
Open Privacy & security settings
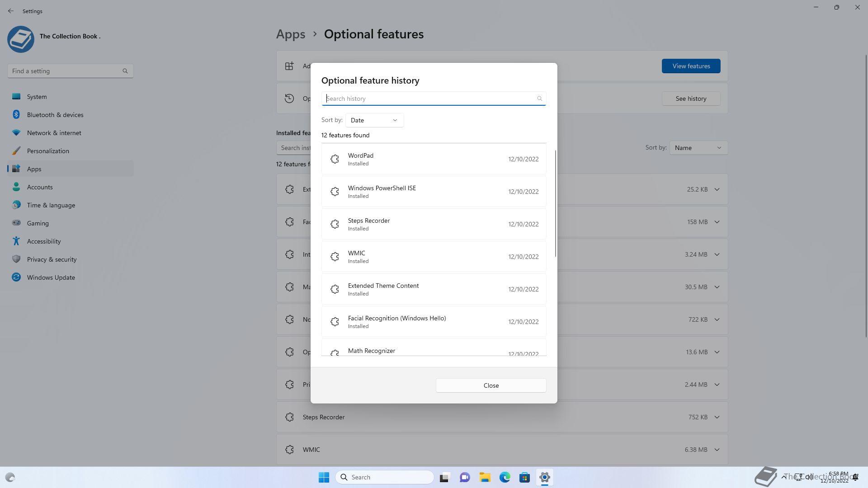pos(52,259)
